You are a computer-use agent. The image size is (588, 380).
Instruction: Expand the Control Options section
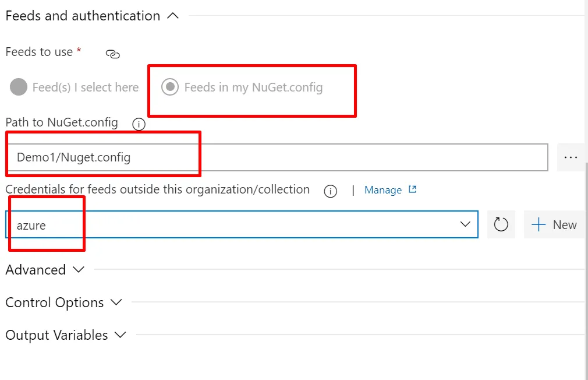(x=116, y=302)
